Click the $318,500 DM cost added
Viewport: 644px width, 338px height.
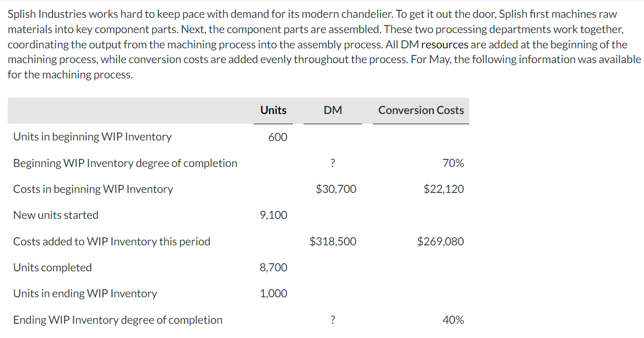coord(333,242)
